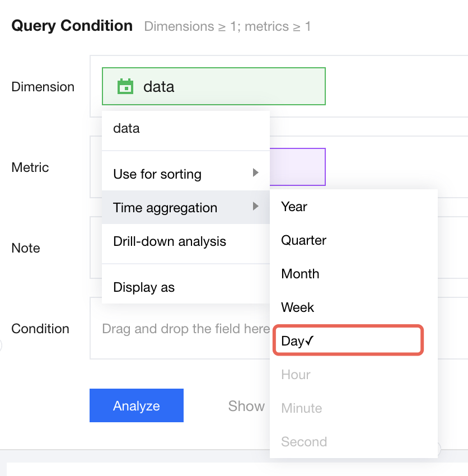Viewport: 468px width, 476px height.
Task: Click the Analyze button
Action: tap(137, 405)
